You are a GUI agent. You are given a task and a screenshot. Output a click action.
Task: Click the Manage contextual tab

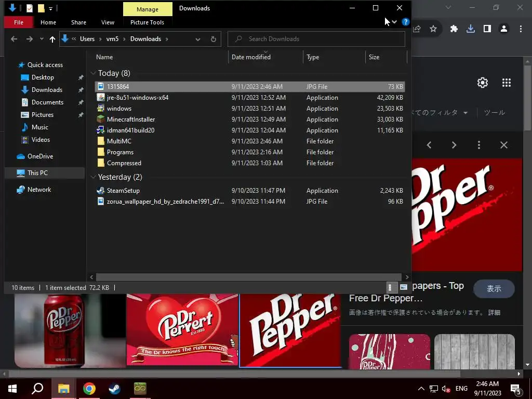pos(148,9)
